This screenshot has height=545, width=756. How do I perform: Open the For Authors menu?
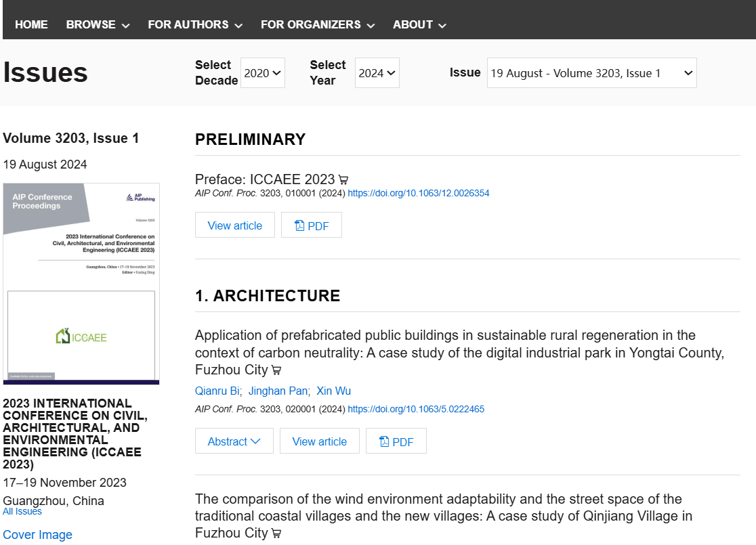coord(195,24)
